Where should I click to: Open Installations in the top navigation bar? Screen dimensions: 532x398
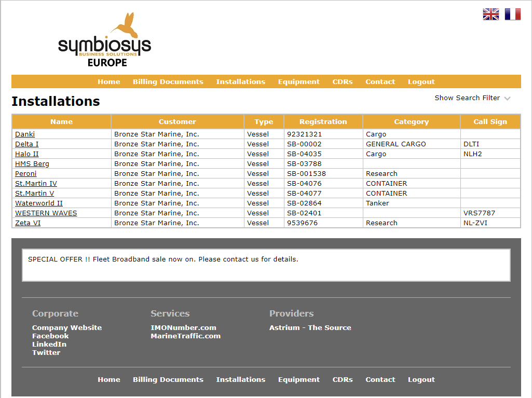click(240, 82)
